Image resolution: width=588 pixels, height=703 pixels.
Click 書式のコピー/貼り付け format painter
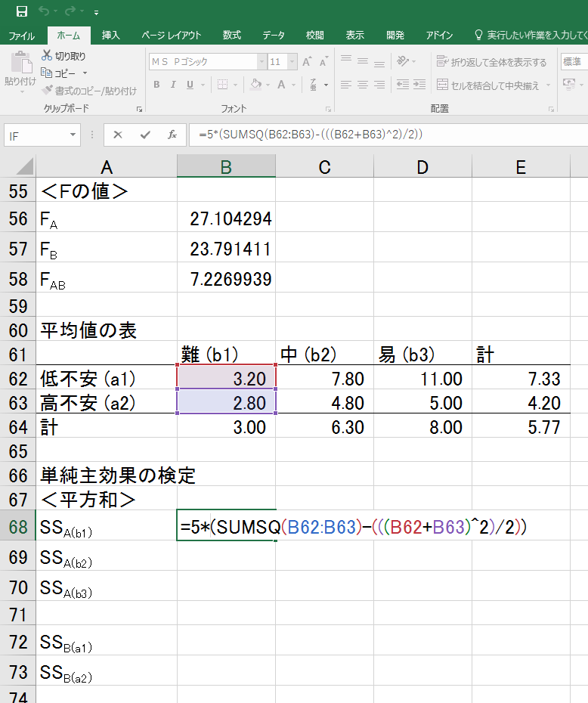click(x=88, y=91)
